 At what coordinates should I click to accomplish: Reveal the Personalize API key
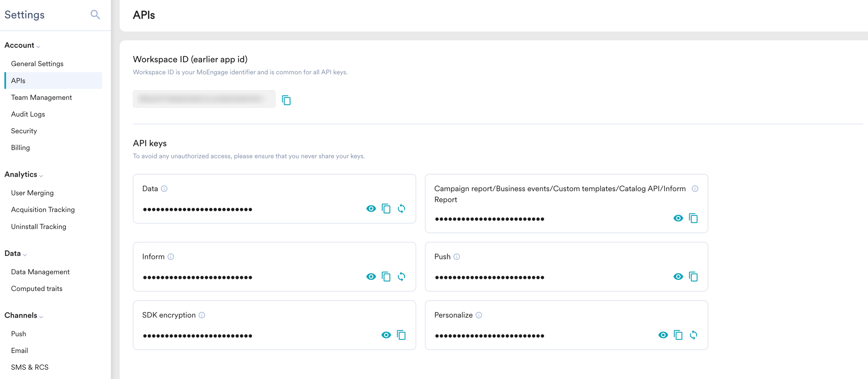(x=663, y=335)
